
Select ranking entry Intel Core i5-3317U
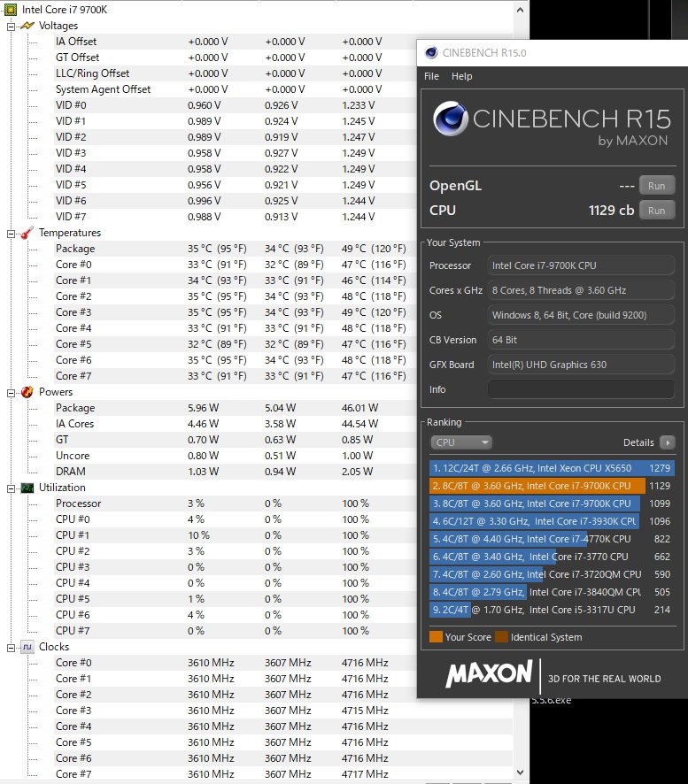[552, 610]
